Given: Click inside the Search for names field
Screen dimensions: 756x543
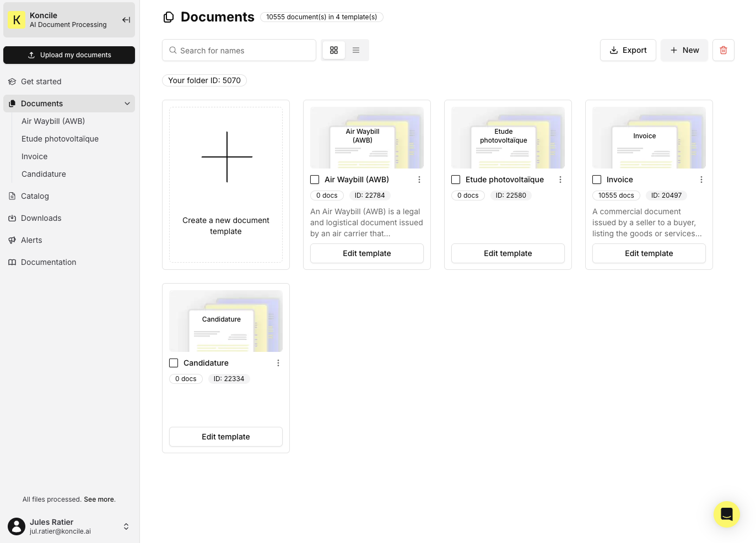Looking at the screenshot, I should (x=239, y=50).
